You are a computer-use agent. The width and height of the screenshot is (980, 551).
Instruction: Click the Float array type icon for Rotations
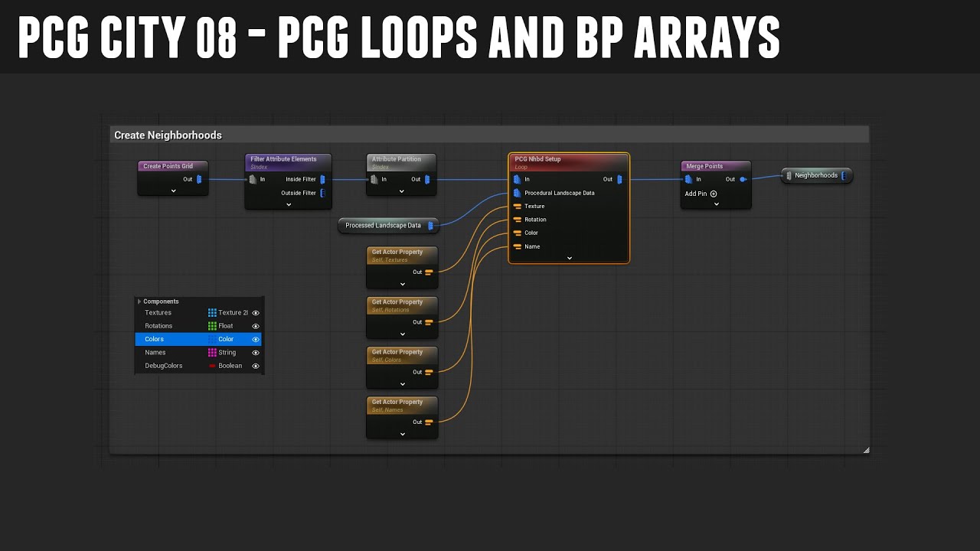coord(212,326)
